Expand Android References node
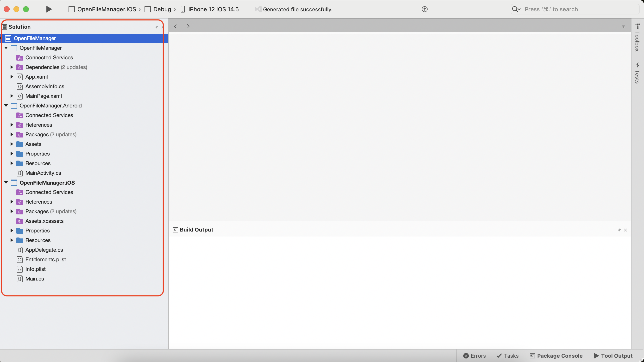644x362 pixels. (12, 125)
